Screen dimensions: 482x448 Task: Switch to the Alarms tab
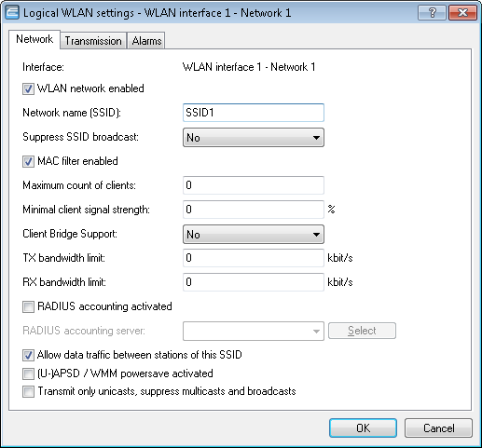click(x=146, y=41)
